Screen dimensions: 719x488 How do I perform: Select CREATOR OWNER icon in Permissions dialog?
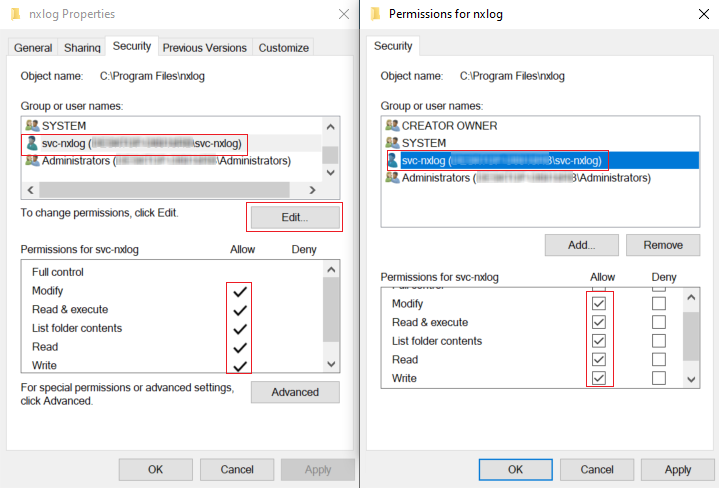(x=392, y=126)
